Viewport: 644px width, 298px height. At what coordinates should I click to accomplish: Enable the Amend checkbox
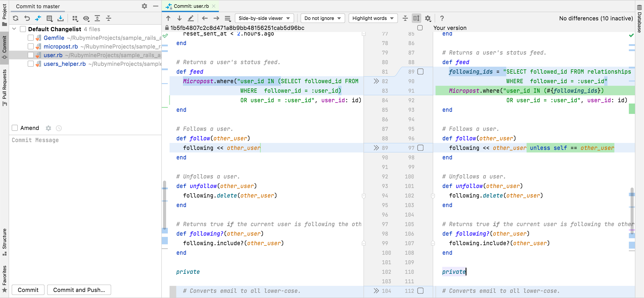(14, 128)
